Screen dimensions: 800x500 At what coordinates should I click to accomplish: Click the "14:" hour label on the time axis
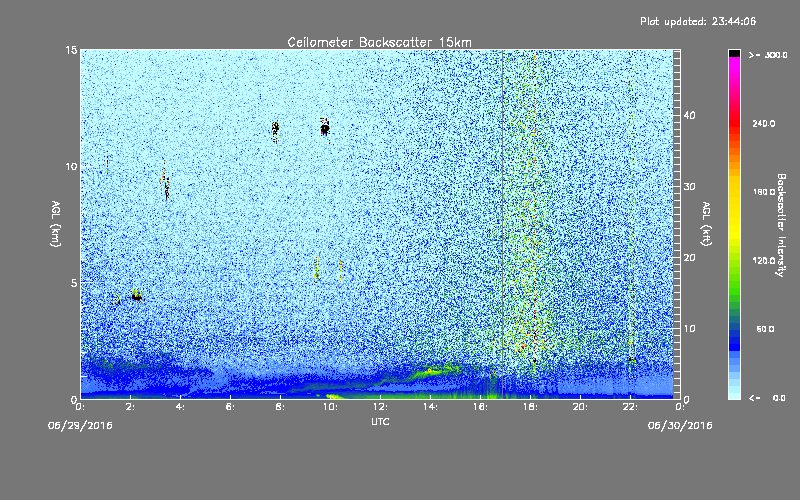(x=430, y=407)
